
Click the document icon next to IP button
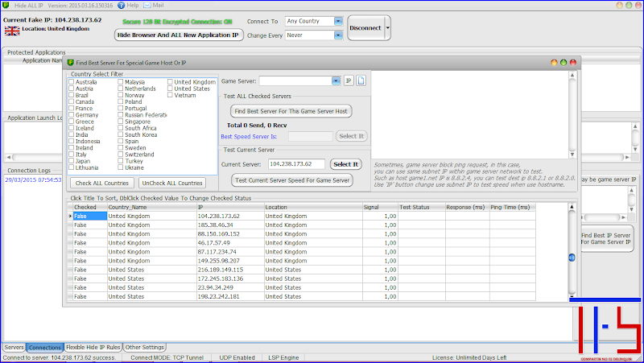[x=361, y=81]
